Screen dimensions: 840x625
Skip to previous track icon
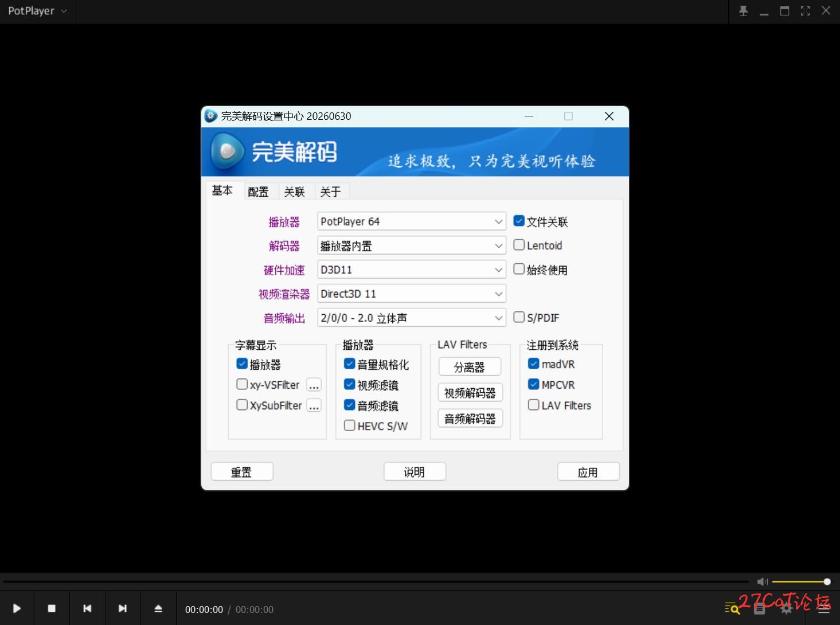pos(87,608)
